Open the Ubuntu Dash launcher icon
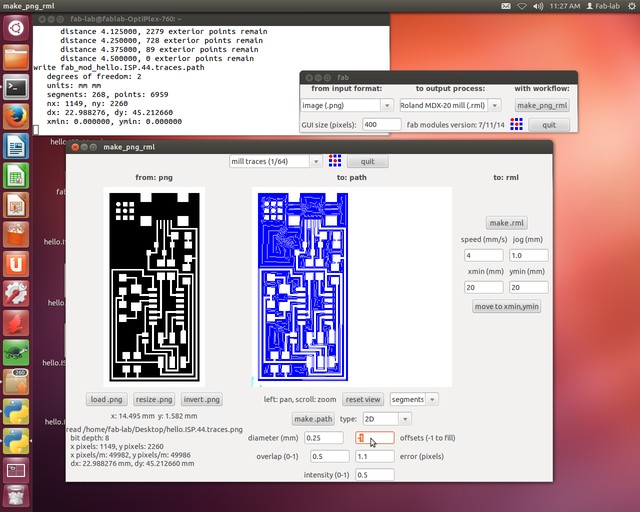Image resolution: width=640 pixels, height=512 pixels. [x=16, y=28]
